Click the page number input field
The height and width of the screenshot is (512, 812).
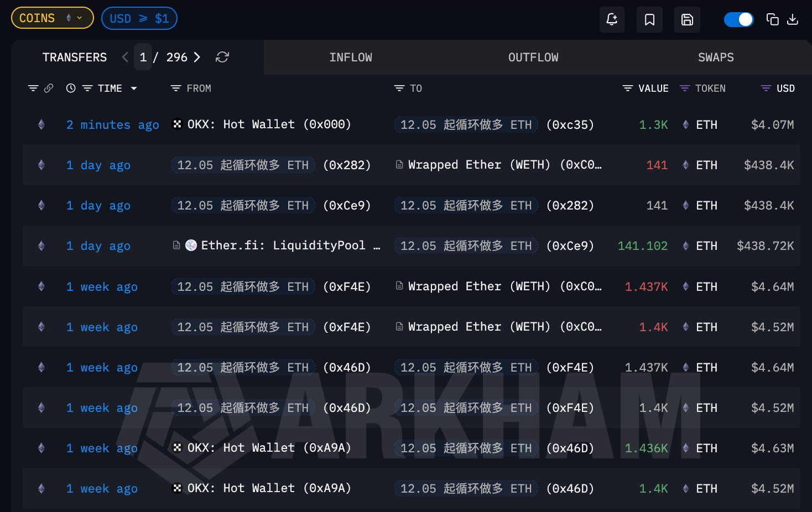click(x=143, y=58)
